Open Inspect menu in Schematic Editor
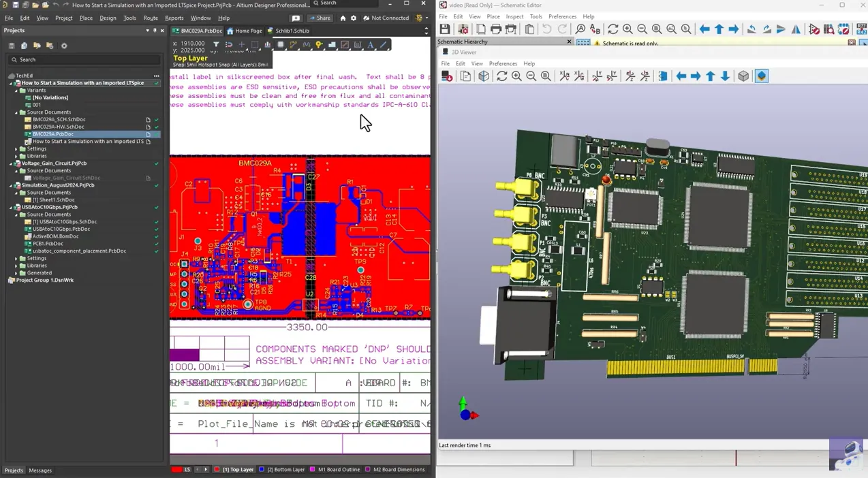 tap(514, 16)
